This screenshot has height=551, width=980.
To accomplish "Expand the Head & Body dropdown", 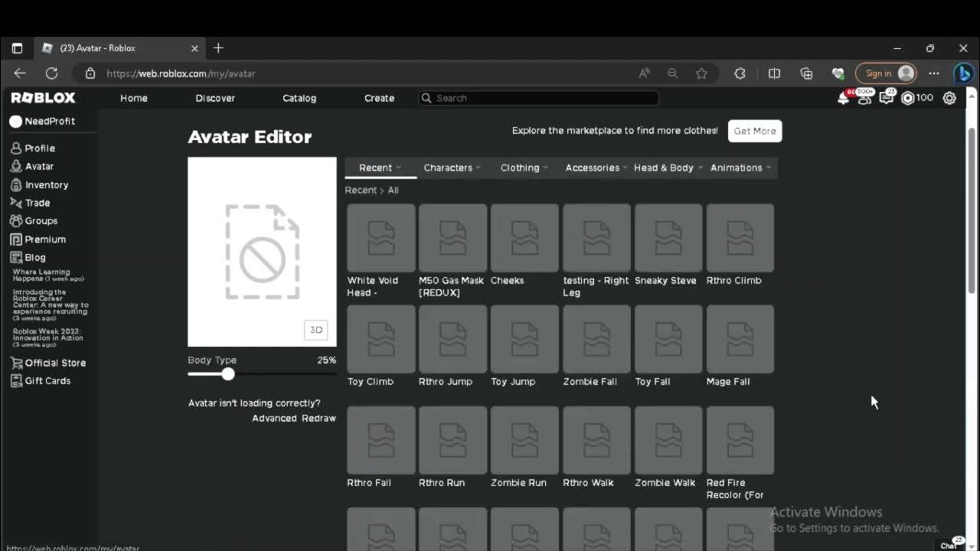I will coord(668,168).
